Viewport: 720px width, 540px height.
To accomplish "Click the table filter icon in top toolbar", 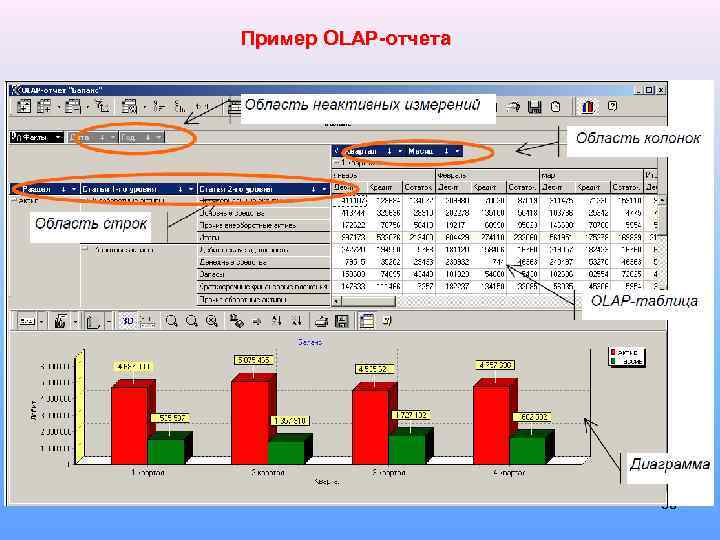I will pos(129,107).
